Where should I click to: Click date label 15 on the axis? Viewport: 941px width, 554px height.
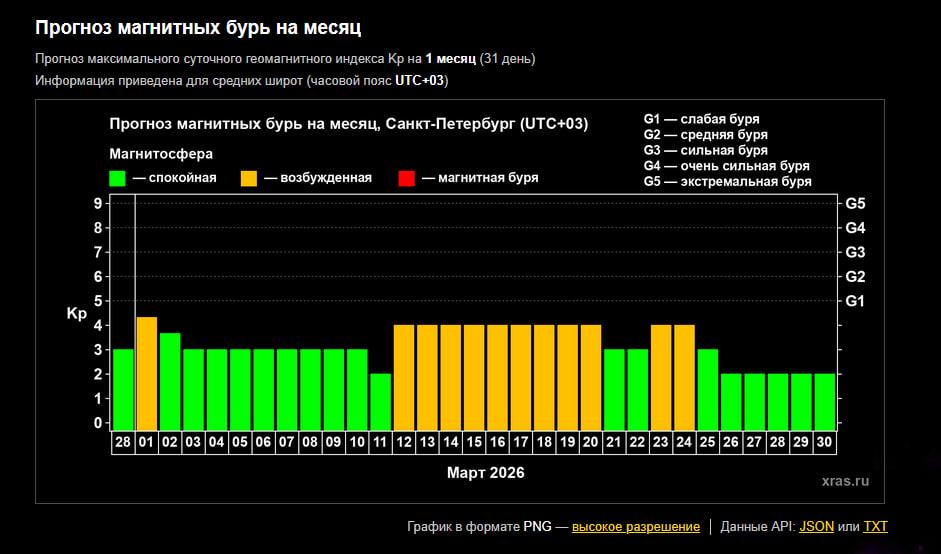[474, 441]
